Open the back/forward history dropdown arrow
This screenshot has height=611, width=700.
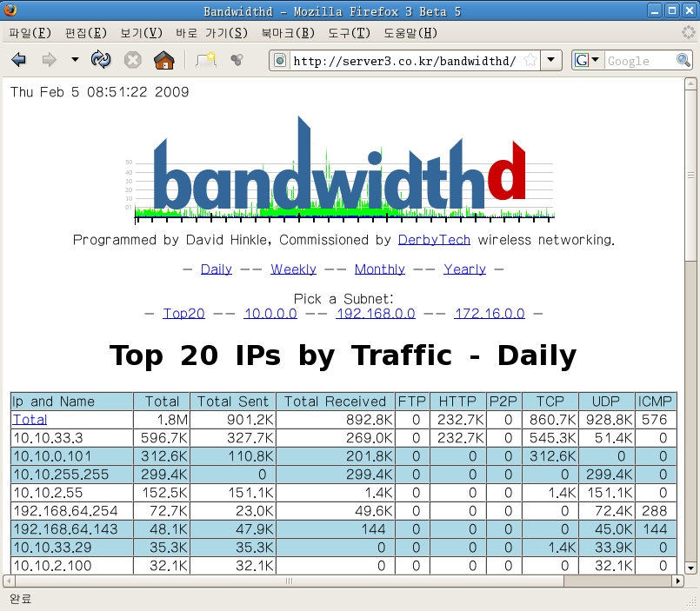coord(75,59)
